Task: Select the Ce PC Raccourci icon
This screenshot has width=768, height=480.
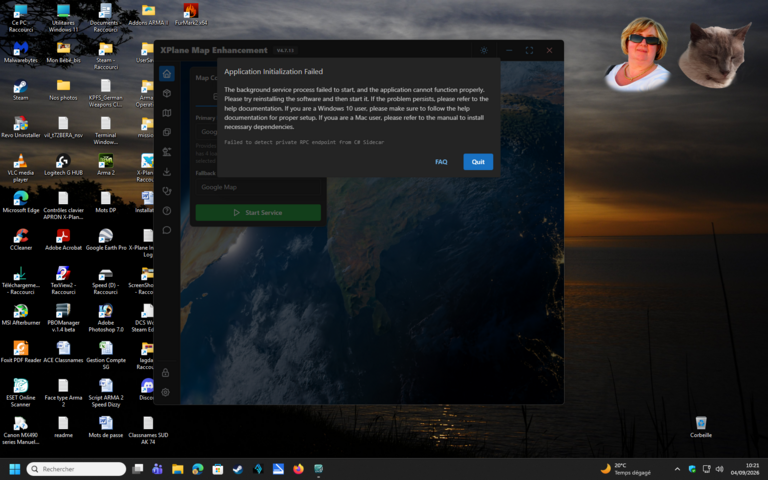Action: pyautogui.click(x=21, y=18)
